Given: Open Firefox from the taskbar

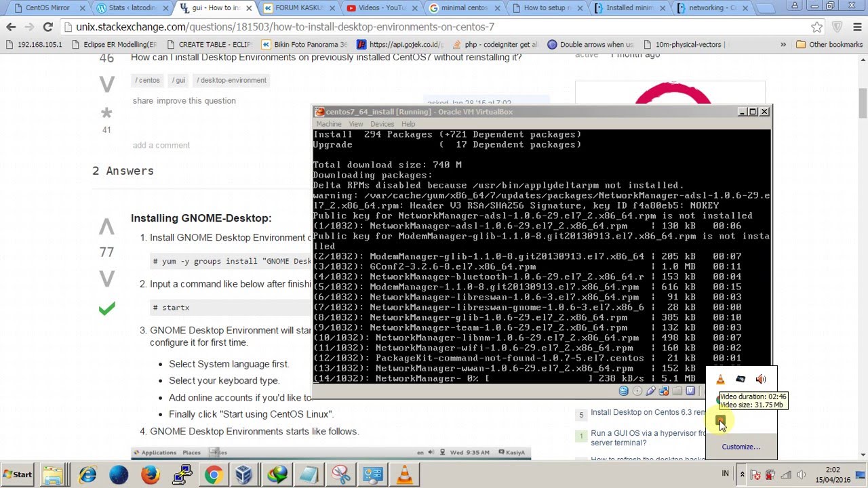Looking at the screenshot, I should click(150, 474).
